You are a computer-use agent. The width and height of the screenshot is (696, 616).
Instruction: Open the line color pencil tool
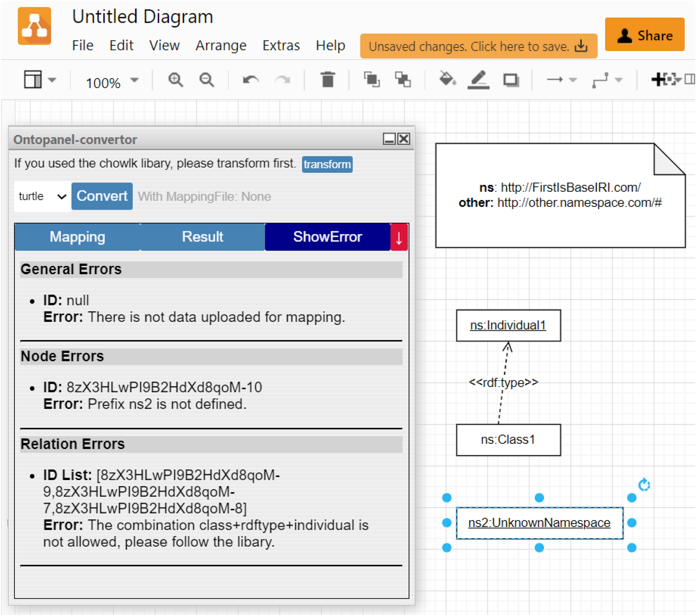tap(478, 80)
